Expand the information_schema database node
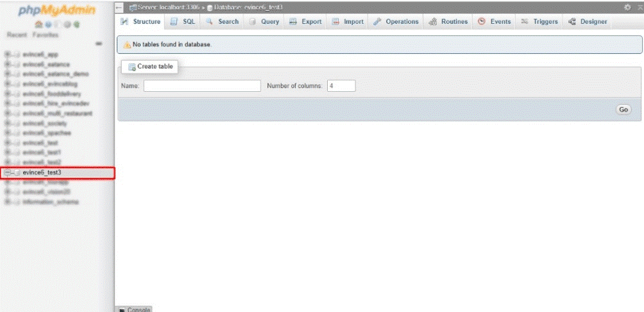Screen dimensions: 644x312 (7, 202)
